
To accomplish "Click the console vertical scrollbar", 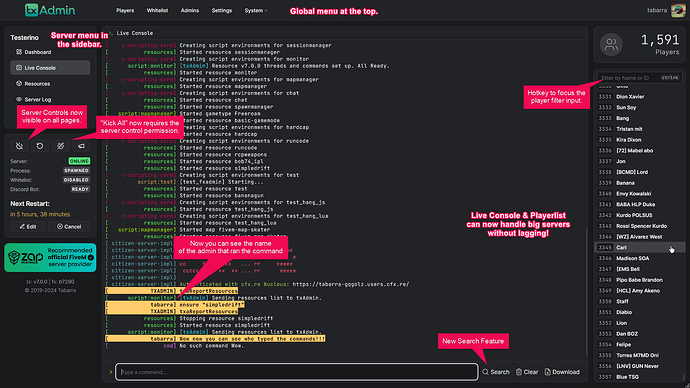I will [586, 291].
